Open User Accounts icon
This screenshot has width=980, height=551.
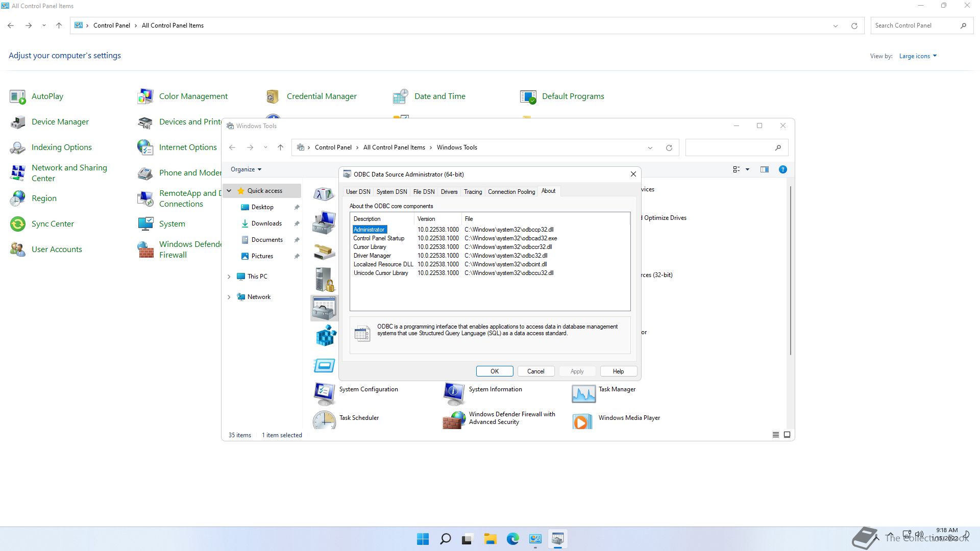point(46,249)
